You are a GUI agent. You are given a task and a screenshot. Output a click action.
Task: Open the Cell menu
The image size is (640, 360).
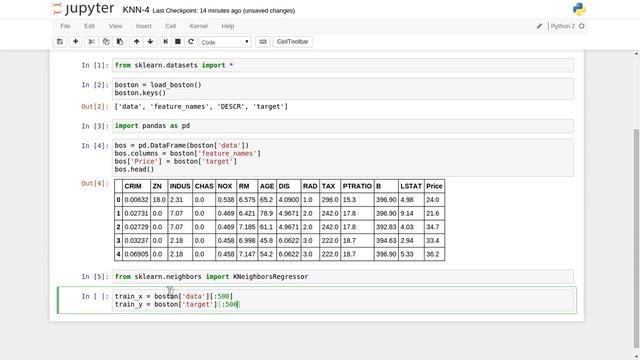point(171,26)
